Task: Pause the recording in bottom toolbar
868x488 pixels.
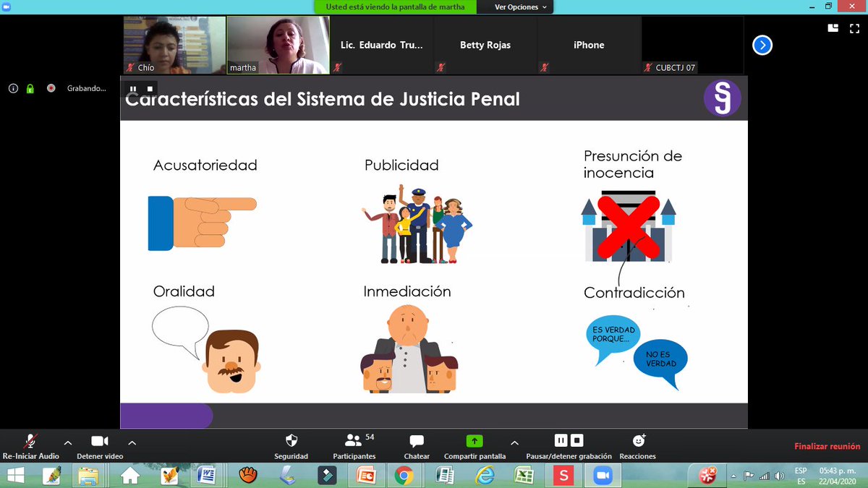Action: pos(561,440)
